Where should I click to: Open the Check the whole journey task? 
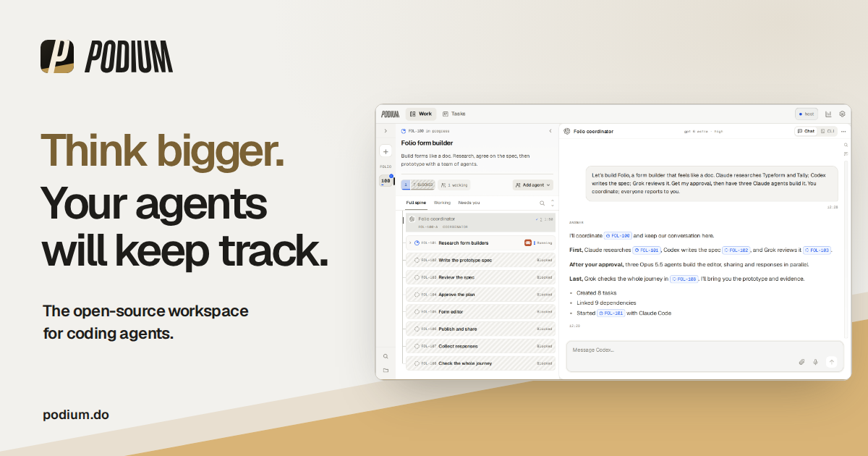point(480,363)
